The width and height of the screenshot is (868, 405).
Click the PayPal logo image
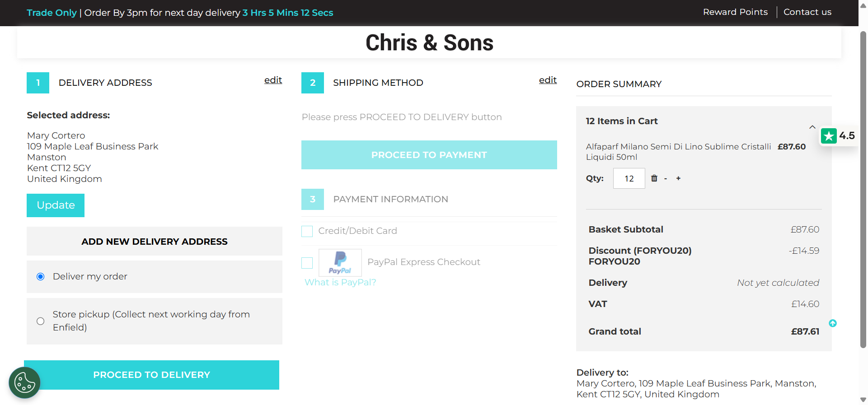click(340, 263)
